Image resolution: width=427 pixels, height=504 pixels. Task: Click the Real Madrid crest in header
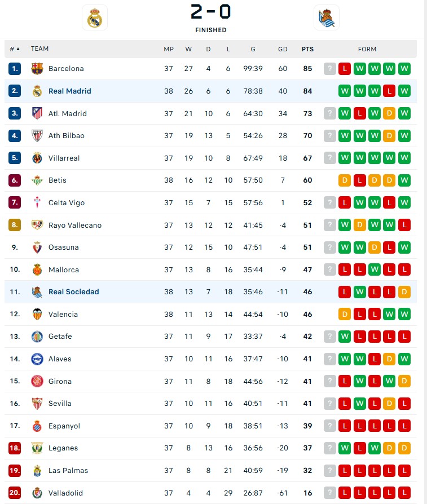coord(95,17)
